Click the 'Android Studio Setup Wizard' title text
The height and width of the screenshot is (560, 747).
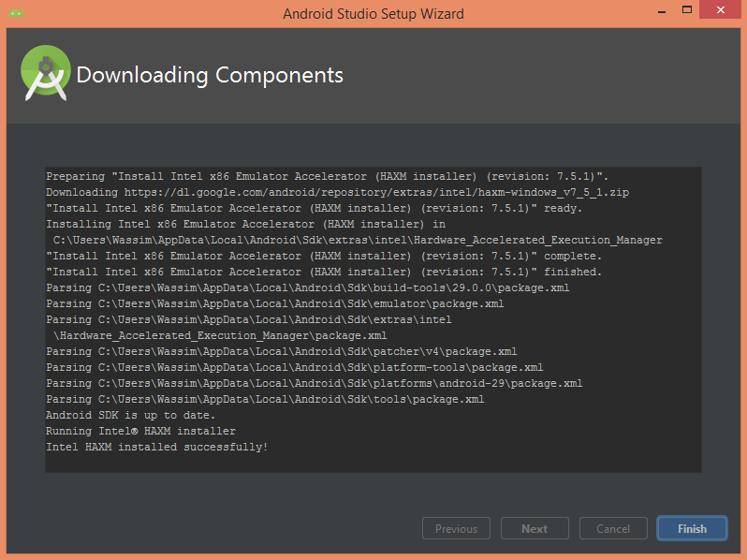tap(373, 14)
